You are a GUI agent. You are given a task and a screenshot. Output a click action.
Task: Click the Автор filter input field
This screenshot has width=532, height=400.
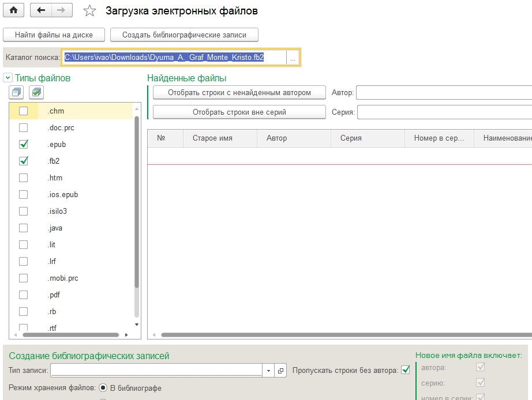click(x=444, y=93)
